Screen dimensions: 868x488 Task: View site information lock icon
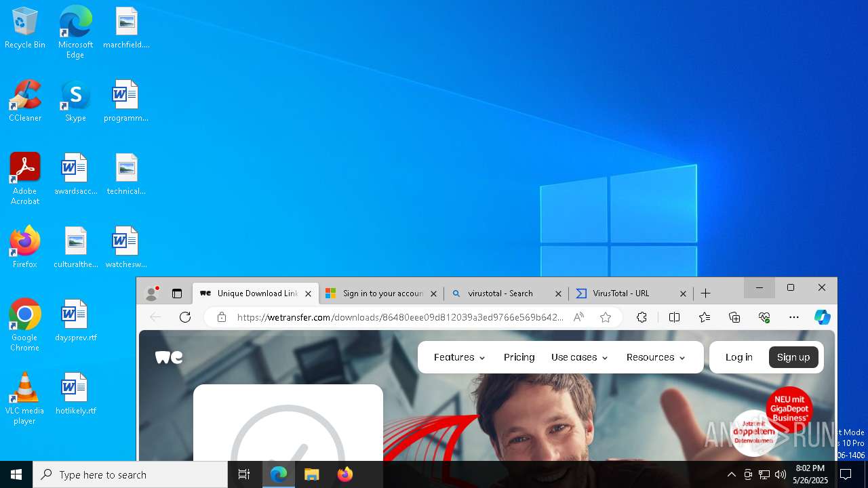pyautogui.click(x=222, y=317)
